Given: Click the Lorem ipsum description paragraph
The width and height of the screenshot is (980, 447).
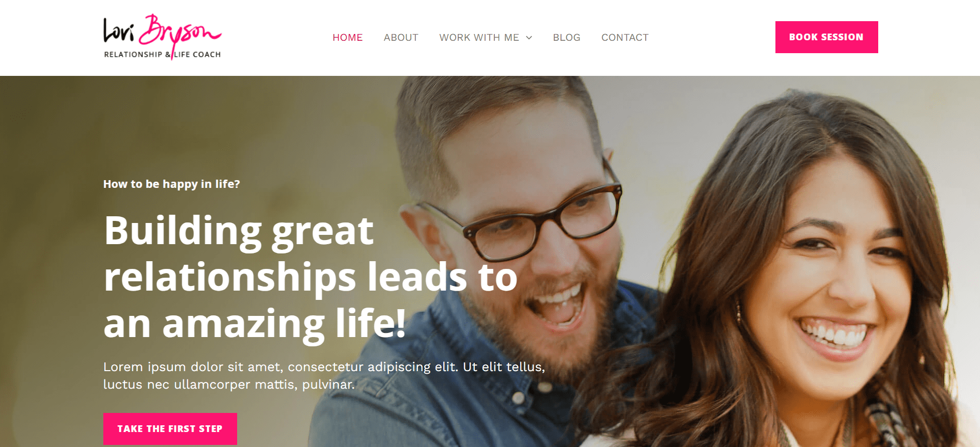Looking at the screenshot, I should pyautogui.click(x=324, y=376).
